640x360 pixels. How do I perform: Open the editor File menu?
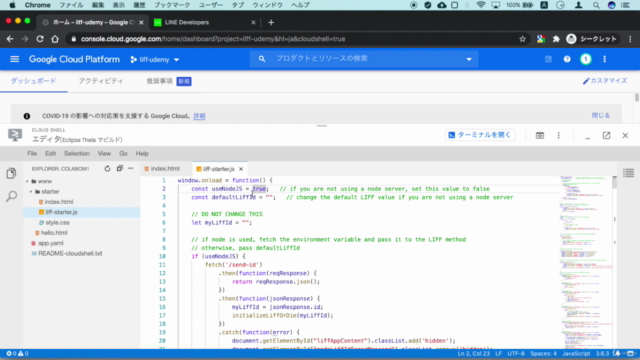click(32, 154)
